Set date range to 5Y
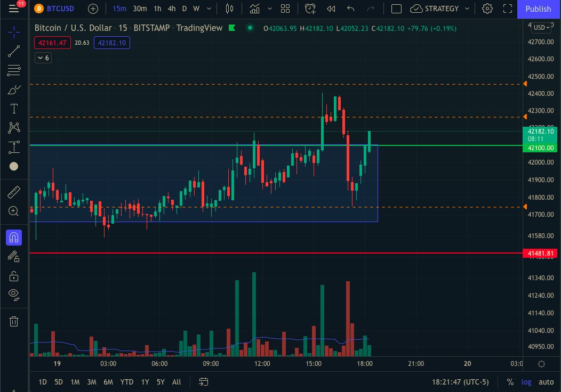 (161, 382)
